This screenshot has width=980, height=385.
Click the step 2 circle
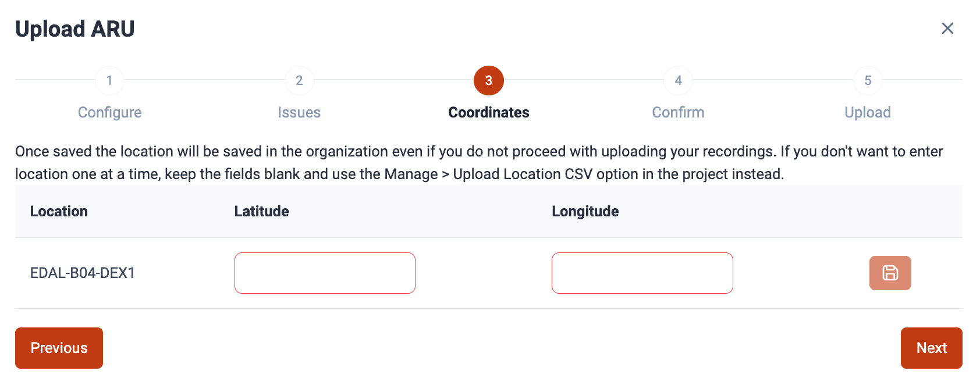pos(299,80)
